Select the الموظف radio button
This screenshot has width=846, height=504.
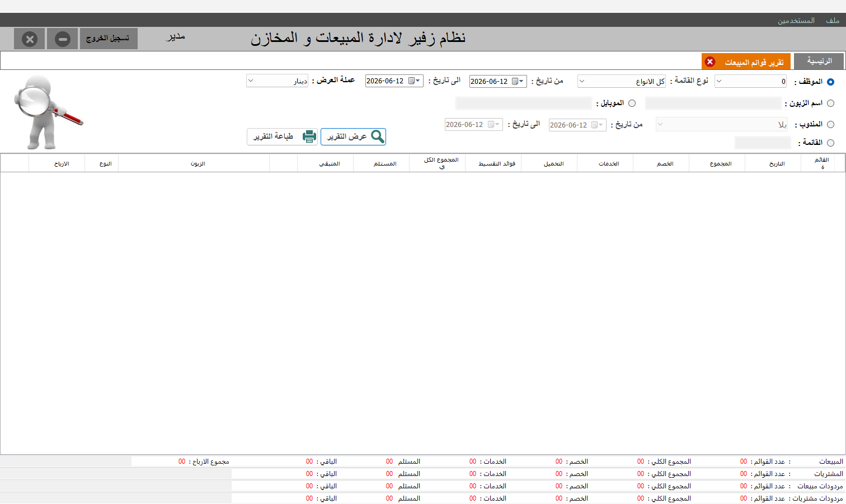[x=830, y=82]
